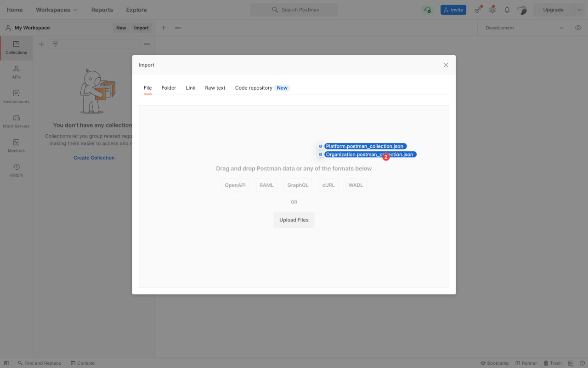The width and height of the screenshot is (588, 368).
Task: Click the plus icon to create new collection
Action: [x=41, y=44]
